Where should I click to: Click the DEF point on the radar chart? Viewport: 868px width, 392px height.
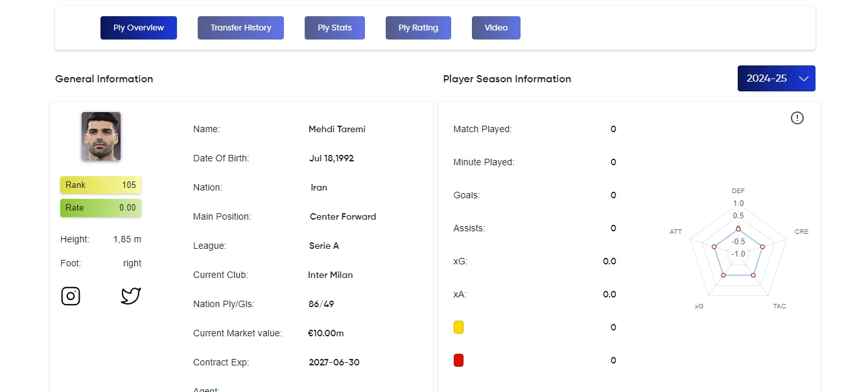(x=738, y=229)
